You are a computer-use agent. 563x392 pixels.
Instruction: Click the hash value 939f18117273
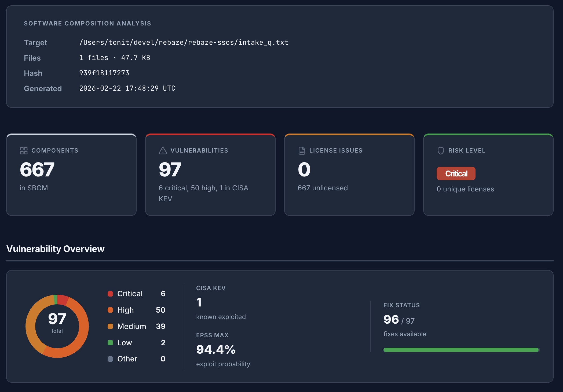104,73
